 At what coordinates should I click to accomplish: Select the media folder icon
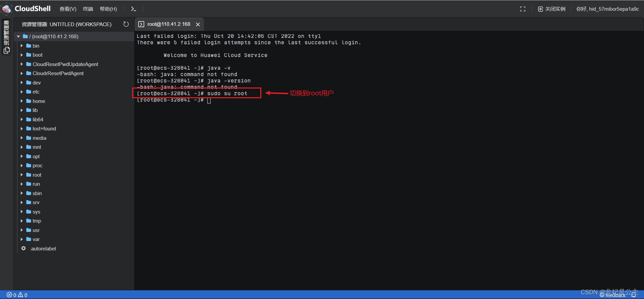pyautogui.click(x=29, y=138)
